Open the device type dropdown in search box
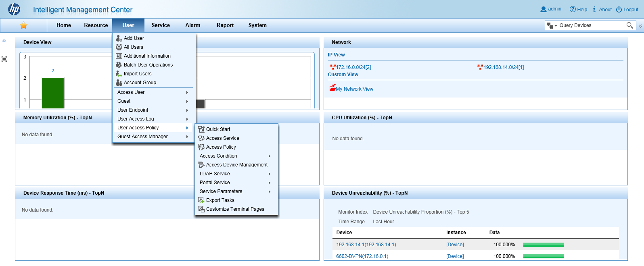 tap(552, 25)
